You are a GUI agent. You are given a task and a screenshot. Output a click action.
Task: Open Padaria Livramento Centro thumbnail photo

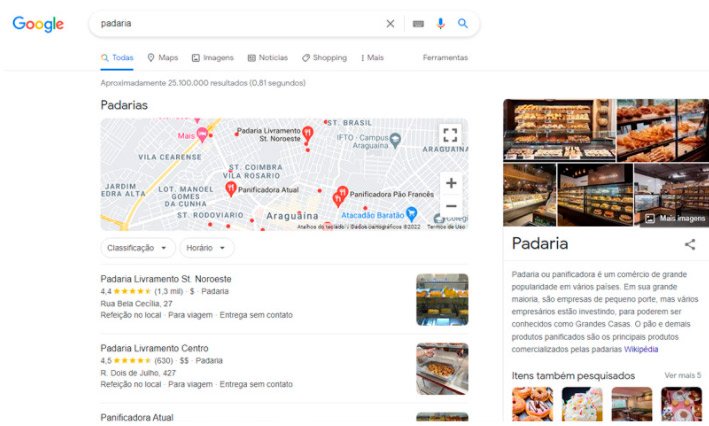coord(442,369)
